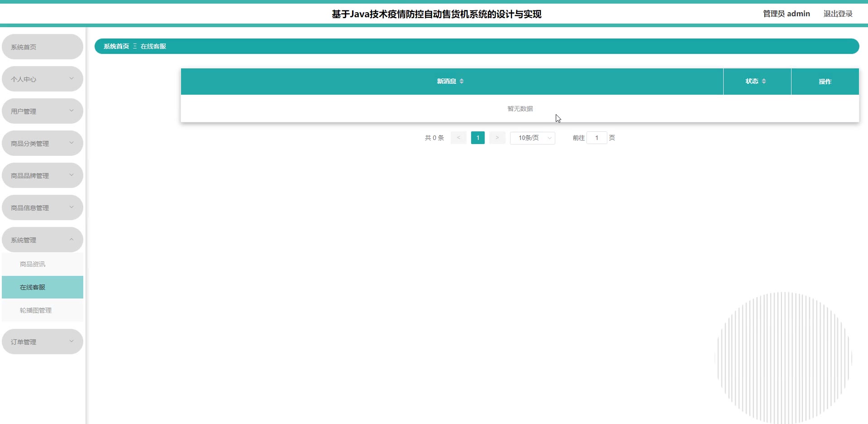The width and height of the screenshot is (868, 424).
Task: Click the 新消息 column header
Action: (452, 82)
